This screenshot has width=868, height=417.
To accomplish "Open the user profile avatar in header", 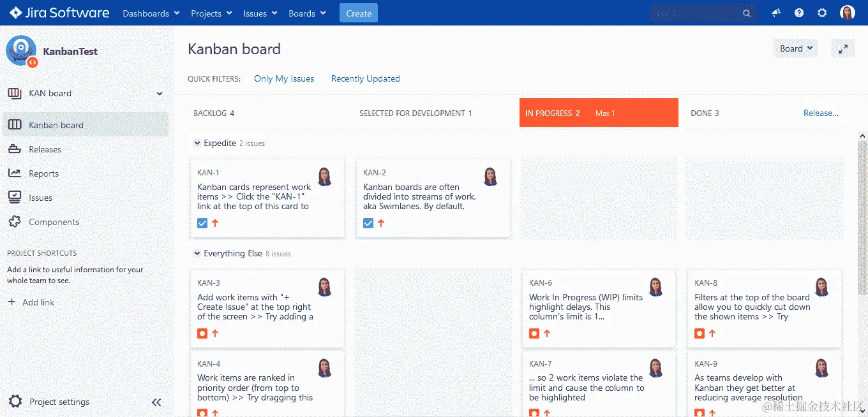I will click(x=847, y=13).
